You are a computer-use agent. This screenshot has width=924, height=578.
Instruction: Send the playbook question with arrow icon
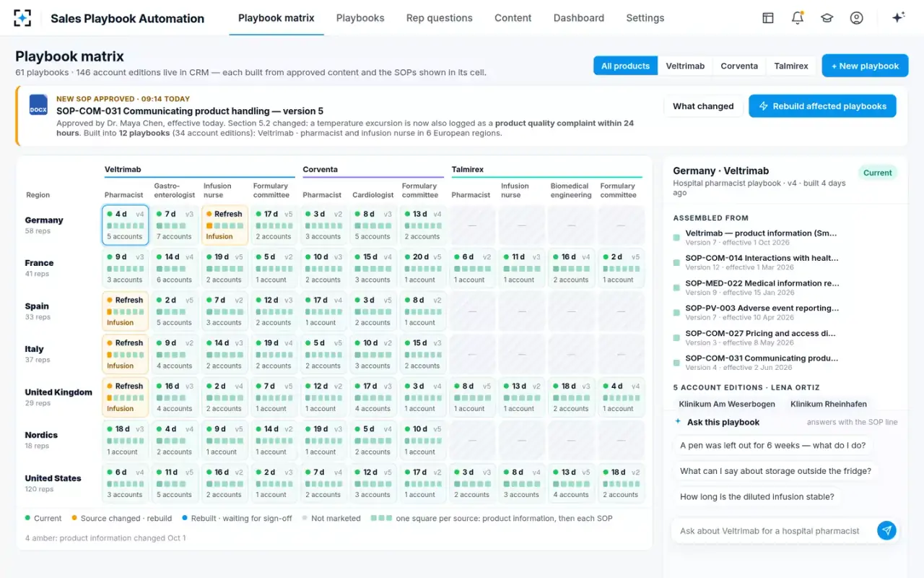point(886,531)
